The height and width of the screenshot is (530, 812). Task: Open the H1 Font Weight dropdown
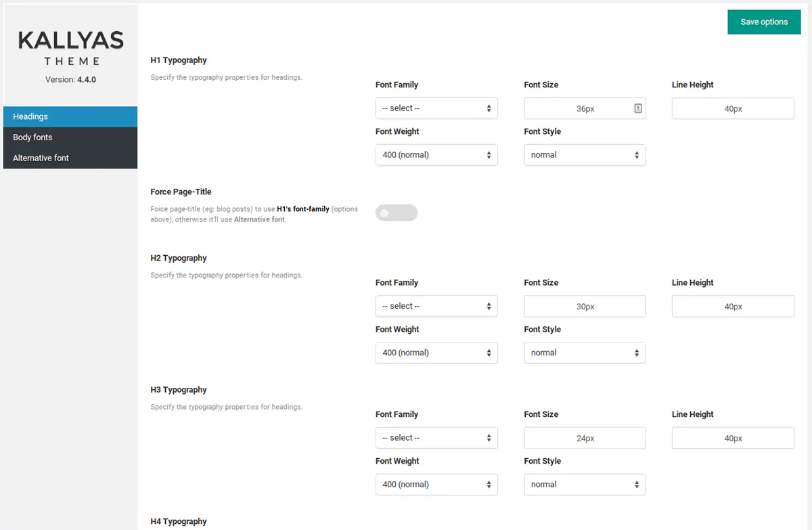[436, 155]
